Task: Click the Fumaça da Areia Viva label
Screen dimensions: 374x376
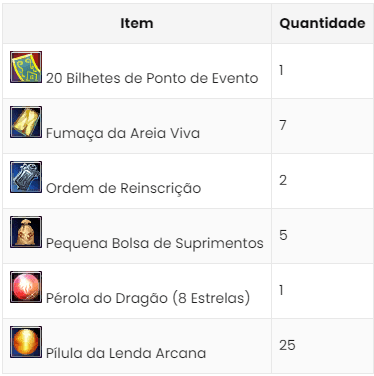Action: [x=123, y=133]
